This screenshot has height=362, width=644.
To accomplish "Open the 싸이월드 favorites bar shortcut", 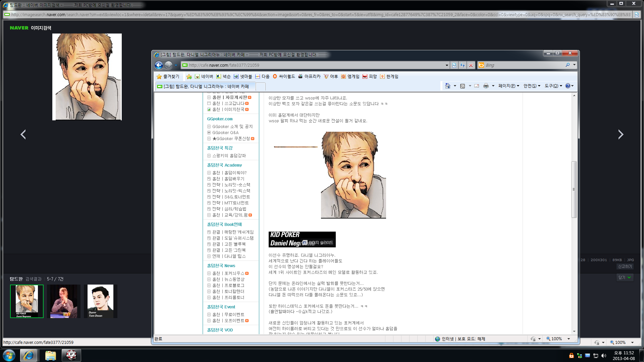I will (x=284, y=76).
